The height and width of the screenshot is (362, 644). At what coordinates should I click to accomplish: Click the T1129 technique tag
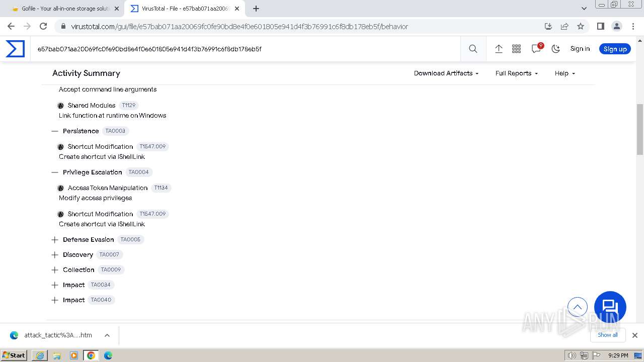pos(129,105)
